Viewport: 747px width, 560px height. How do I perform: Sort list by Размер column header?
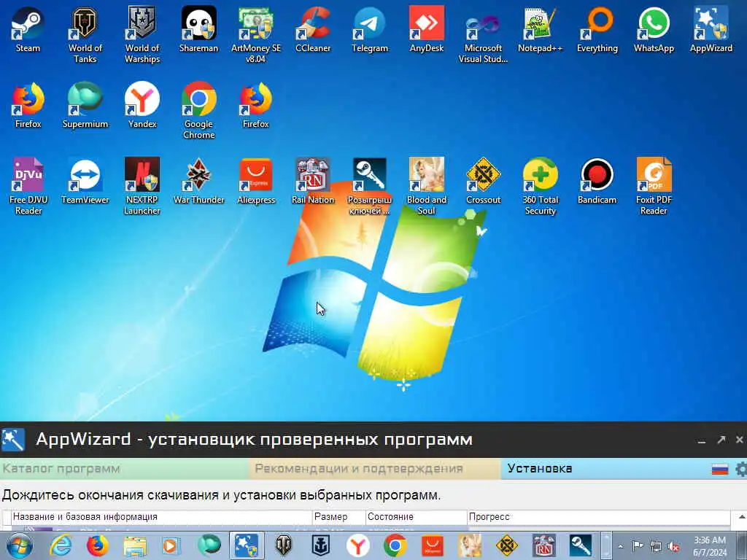coord(338,517)
